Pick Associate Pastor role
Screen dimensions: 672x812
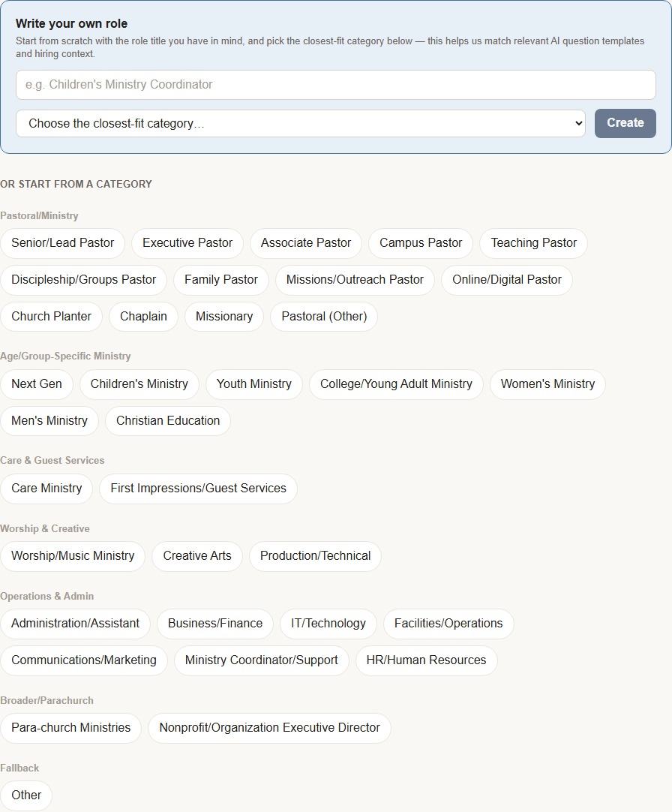[x=306, y=243]
